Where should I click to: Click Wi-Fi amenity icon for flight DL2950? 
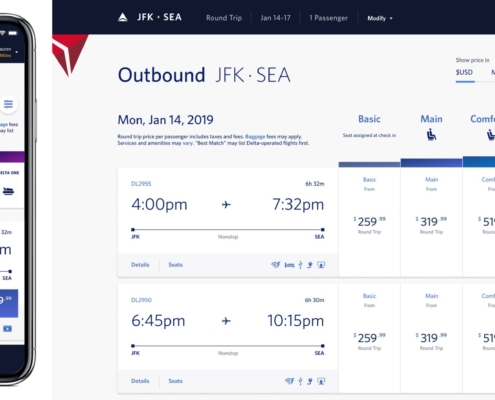click(x=289, y=381)
